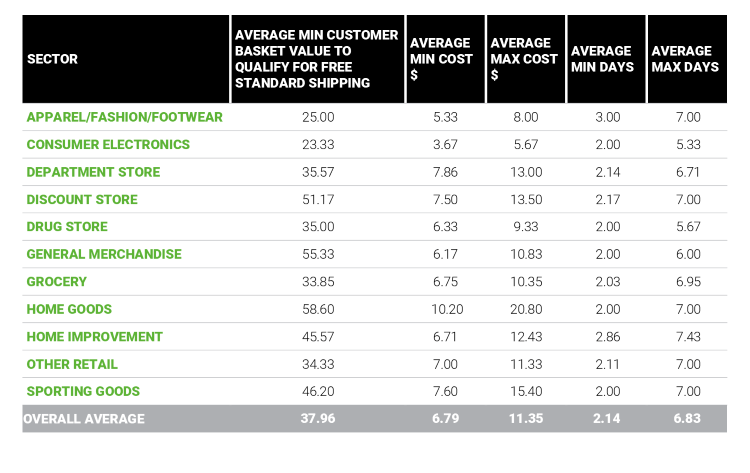
Task: Click the Department Store sector label
Action: tap(93, 172)
